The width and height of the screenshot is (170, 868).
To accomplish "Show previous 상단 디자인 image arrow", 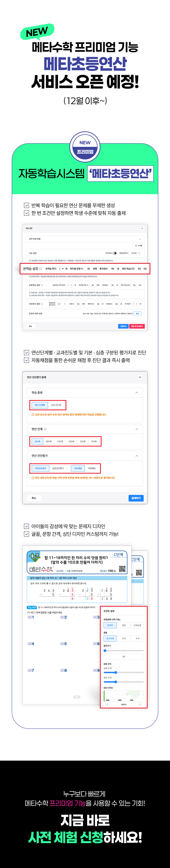I will coord(107,704).
